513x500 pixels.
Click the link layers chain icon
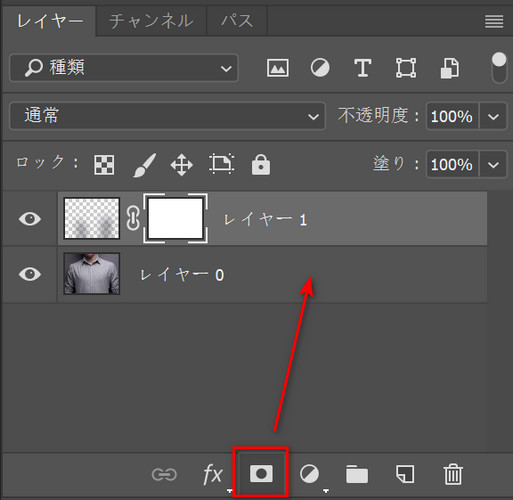click(x=164, y=474)
